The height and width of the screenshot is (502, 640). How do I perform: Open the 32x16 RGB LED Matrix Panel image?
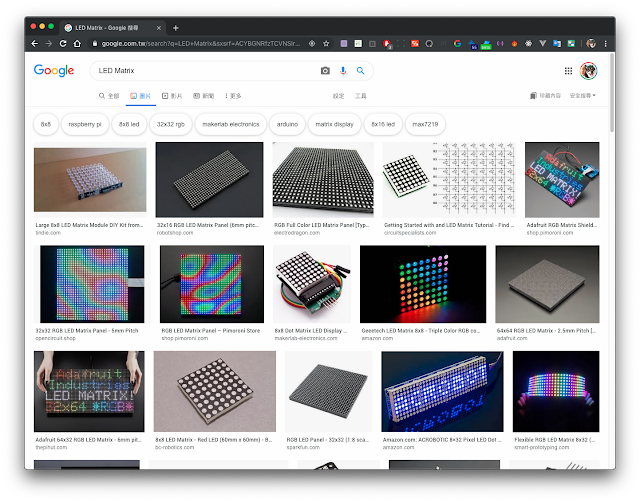pos(209,180)
